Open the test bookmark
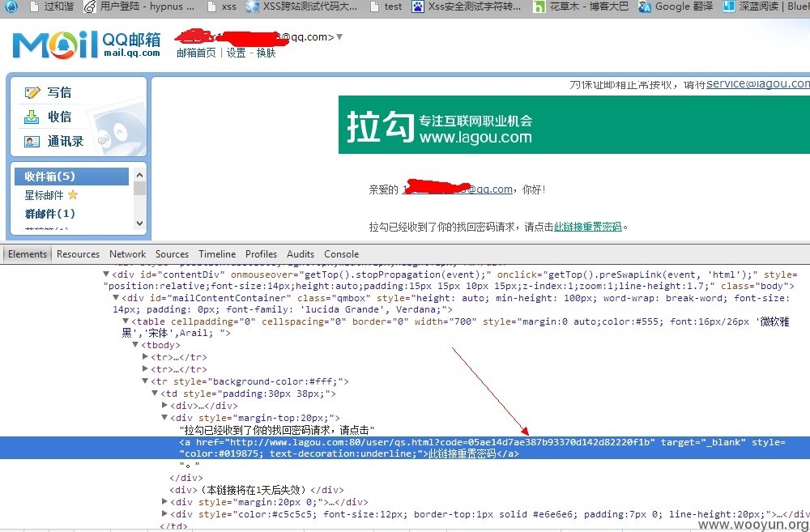The height and width of the screenshot is (532, 810). coord(386,6)
